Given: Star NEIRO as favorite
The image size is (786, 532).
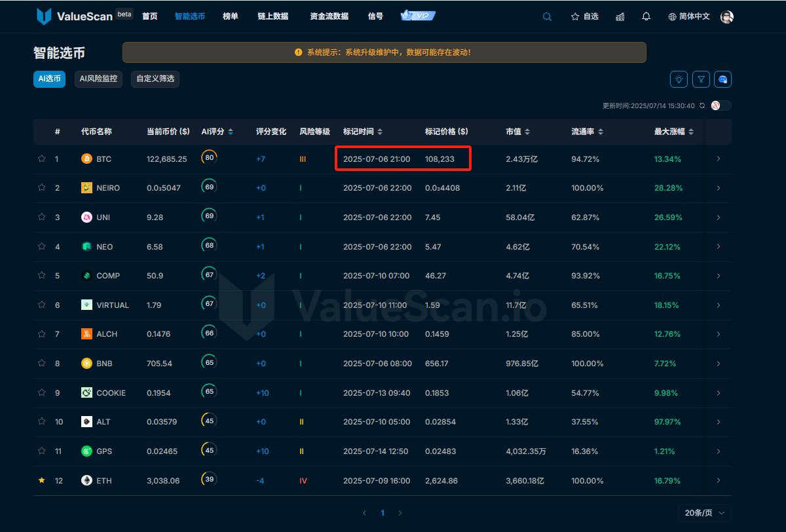Looking at the screenshot, I should point(42,187).
